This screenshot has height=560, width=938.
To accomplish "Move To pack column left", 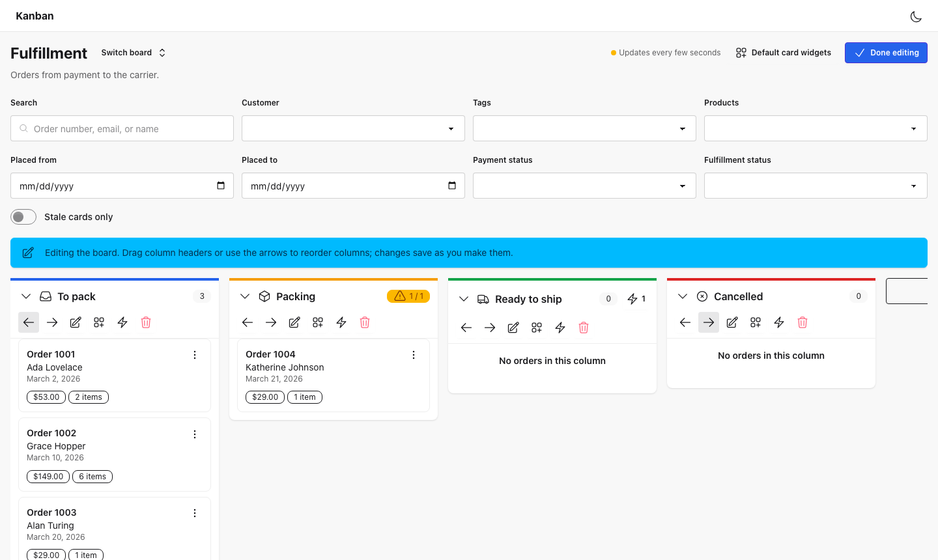I will [x=29, y=322].
